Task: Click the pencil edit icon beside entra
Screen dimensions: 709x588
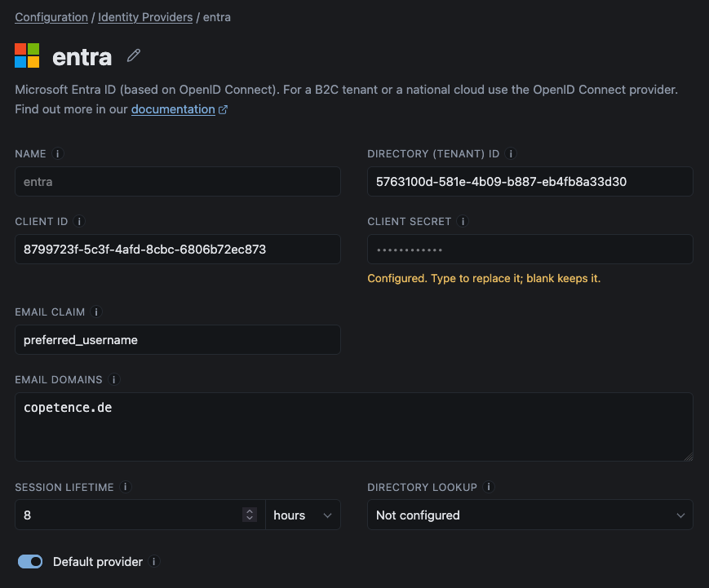Action: 133,55
